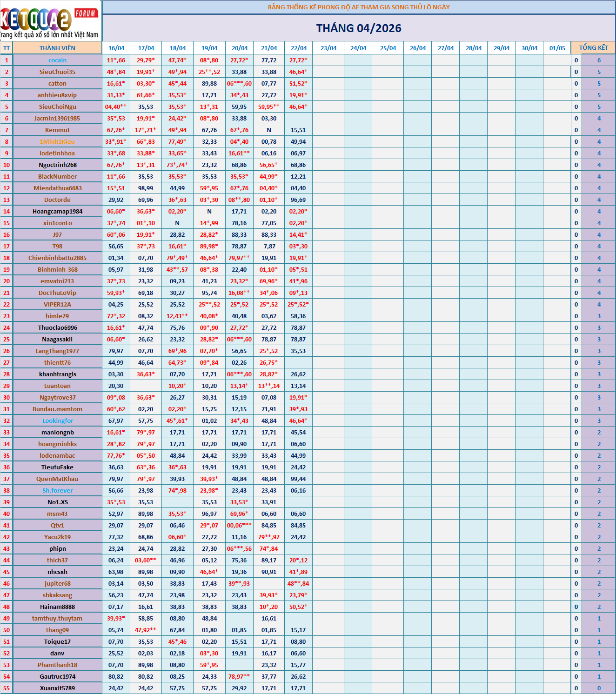Click SieuChoiNgu's 16/04 value 04,40**
This screenshot has width=616, height=694.
coord(116,107)
